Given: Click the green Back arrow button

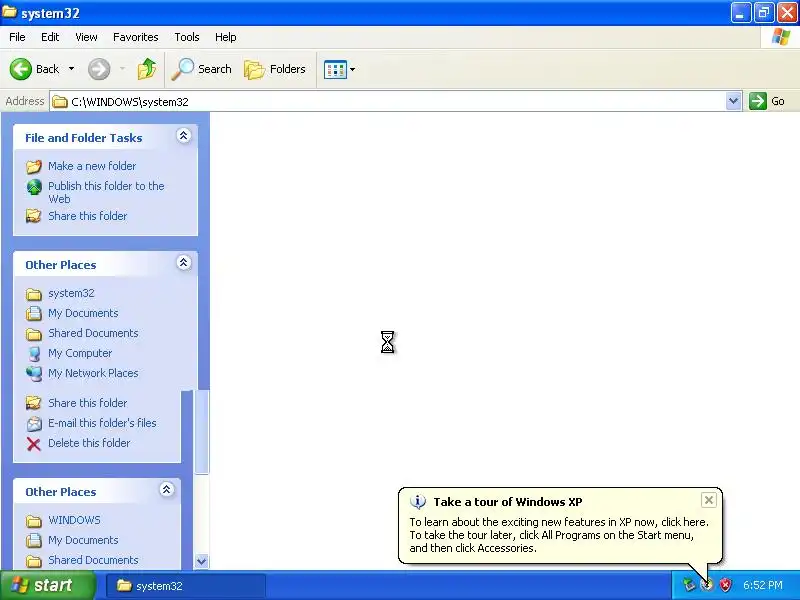Looking at the screenshot, I should 21,69.
